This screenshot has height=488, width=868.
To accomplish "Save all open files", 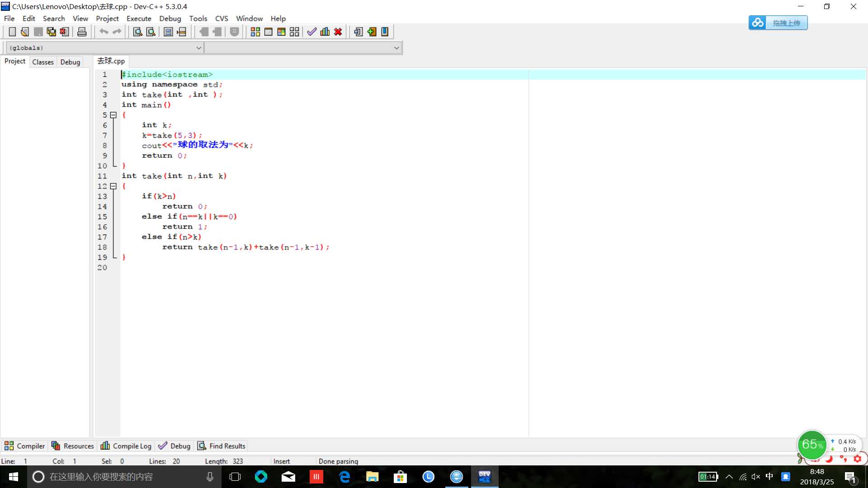I will (52, 32).
